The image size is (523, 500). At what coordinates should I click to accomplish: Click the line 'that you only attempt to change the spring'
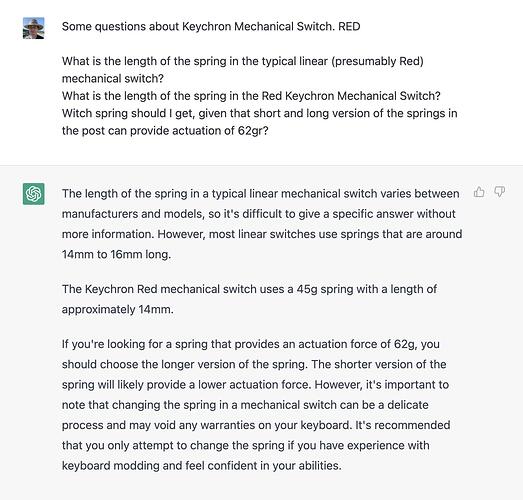coord(245,446)
